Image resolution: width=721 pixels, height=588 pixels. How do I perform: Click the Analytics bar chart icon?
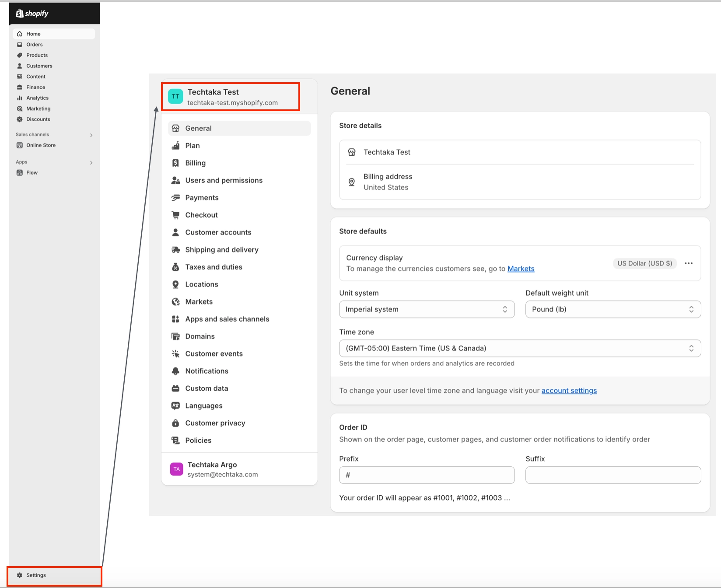click(20, 98)
